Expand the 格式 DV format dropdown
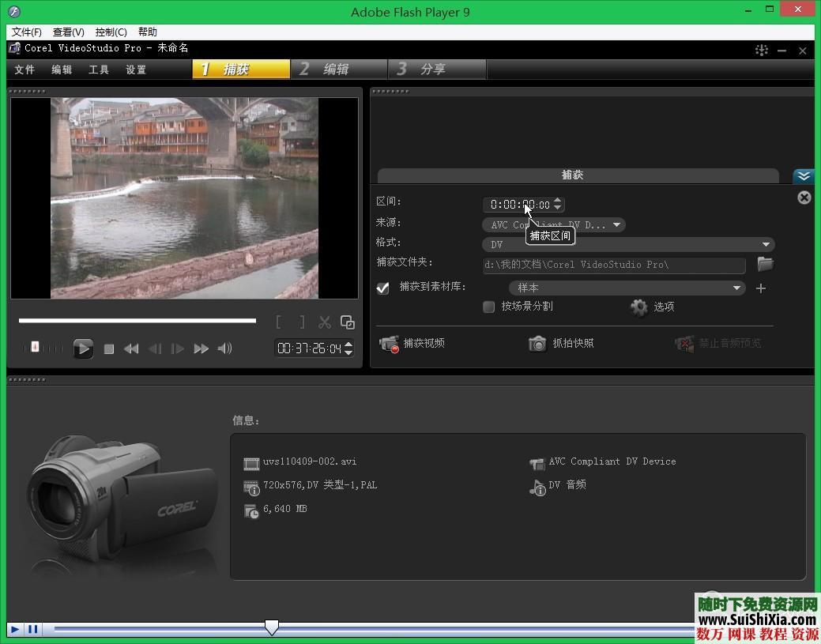 pyautogui.click(x=765, y=244)
